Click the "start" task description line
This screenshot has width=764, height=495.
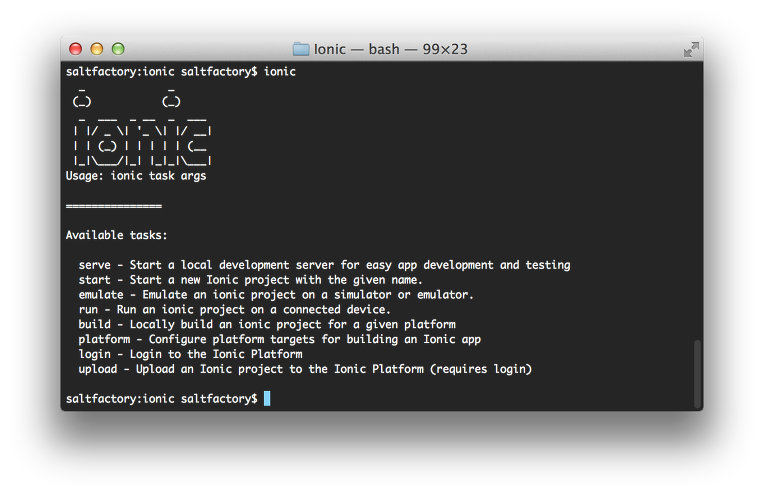tap(250, 280)
